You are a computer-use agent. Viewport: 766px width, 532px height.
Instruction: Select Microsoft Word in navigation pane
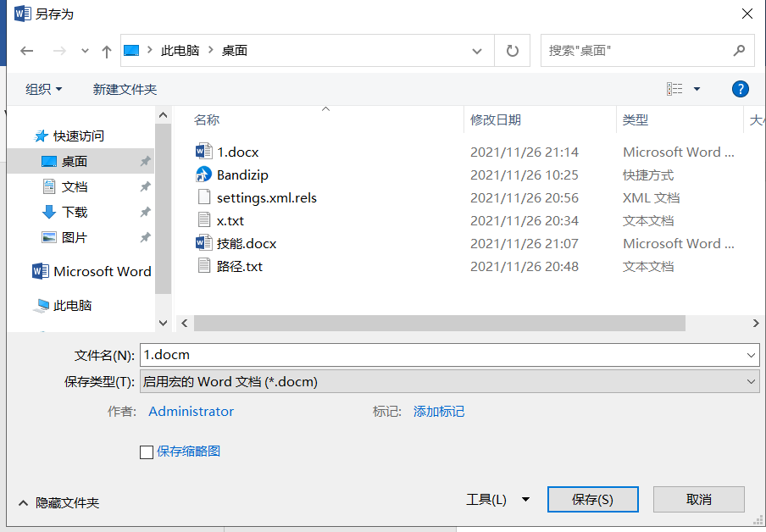point(102,272)
